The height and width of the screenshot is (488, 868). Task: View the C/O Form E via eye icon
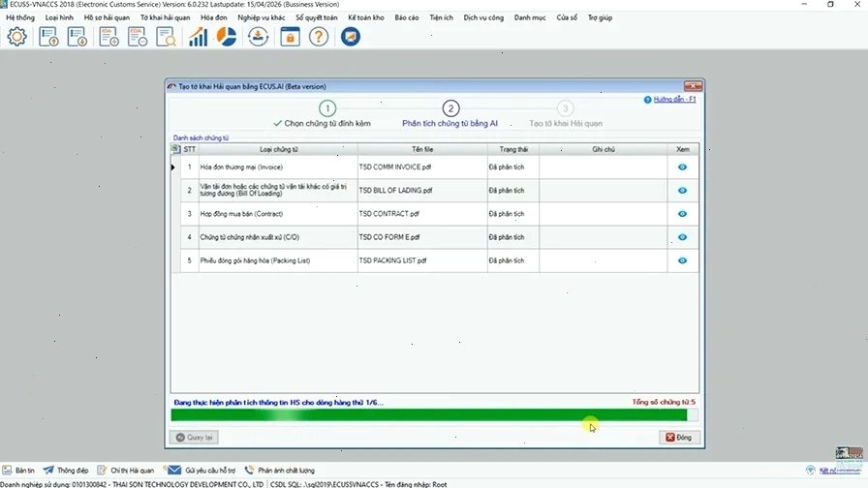682,237
